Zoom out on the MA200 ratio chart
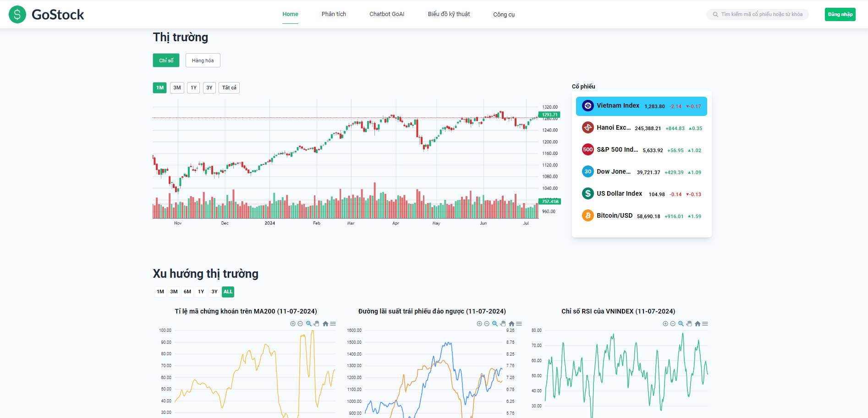The height and width of the screenshot is (418, 868). [300, 324]
